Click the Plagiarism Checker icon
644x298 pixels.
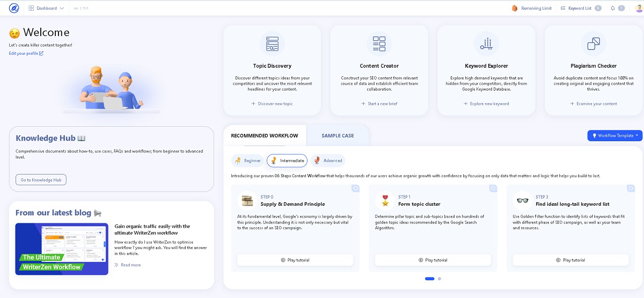tap(594, 44)
